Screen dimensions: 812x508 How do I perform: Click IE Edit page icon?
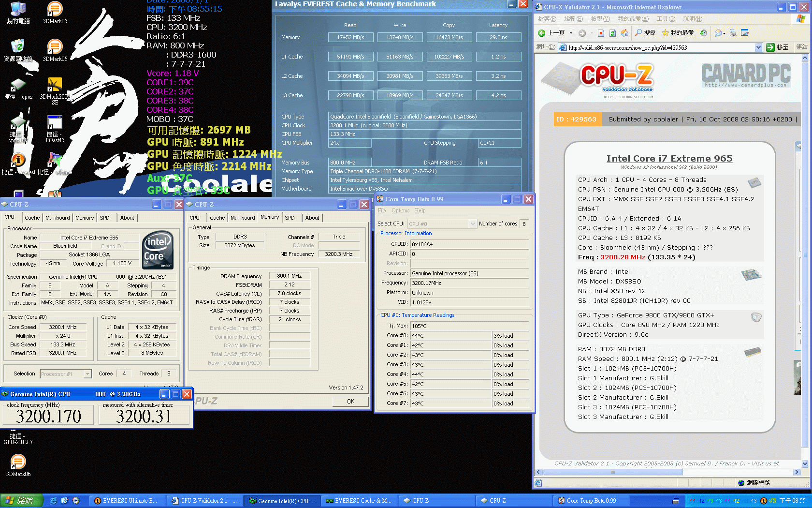point(744,33)
